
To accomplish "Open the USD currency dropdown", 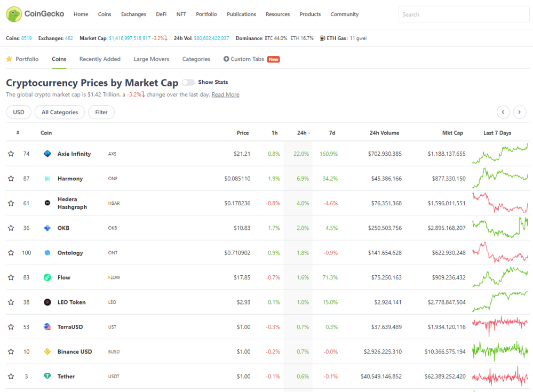I will [19, 112].
